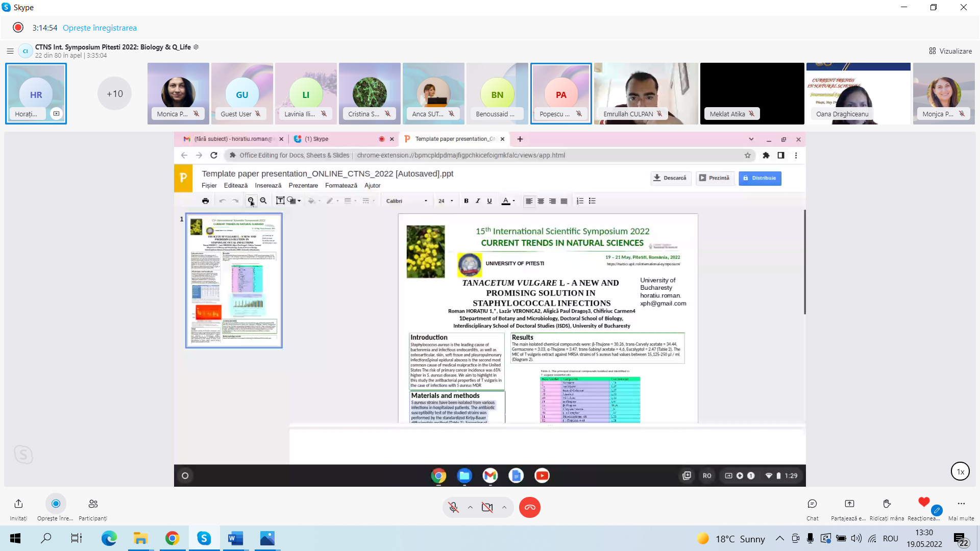Select slide 1 thumbnail
Image resolution: width=980 pixels, height=551 pixels.
click(234, 281)
